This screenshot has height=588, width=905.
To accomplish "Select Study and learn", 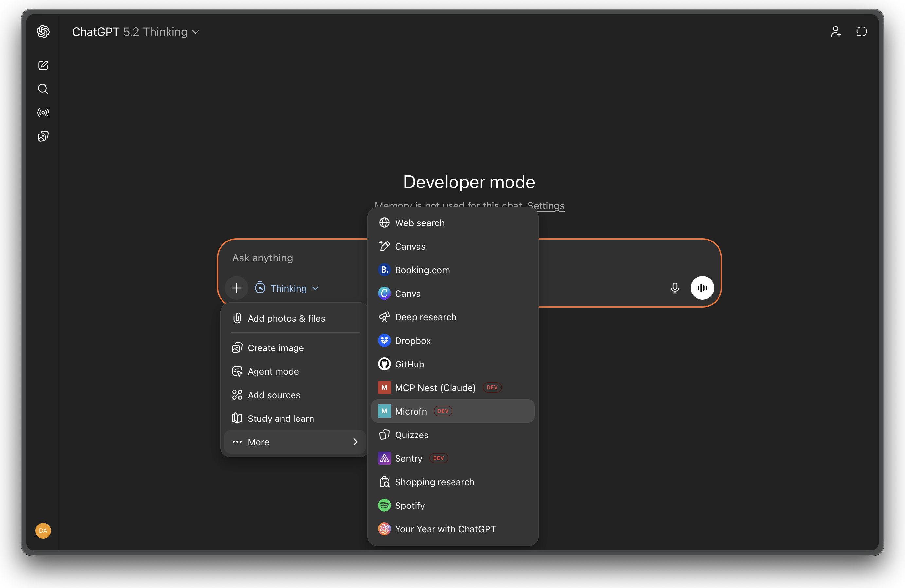I will point(295,419).
